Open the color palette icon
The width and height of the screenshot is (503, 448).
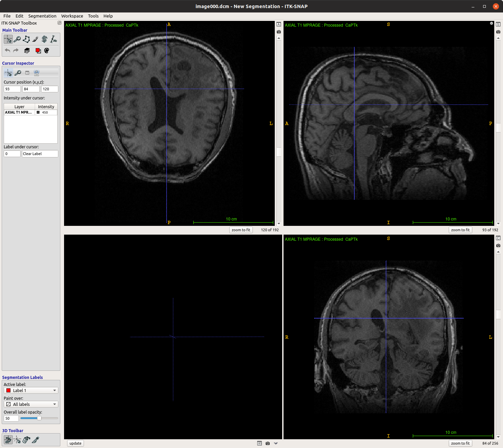(47, 51)
